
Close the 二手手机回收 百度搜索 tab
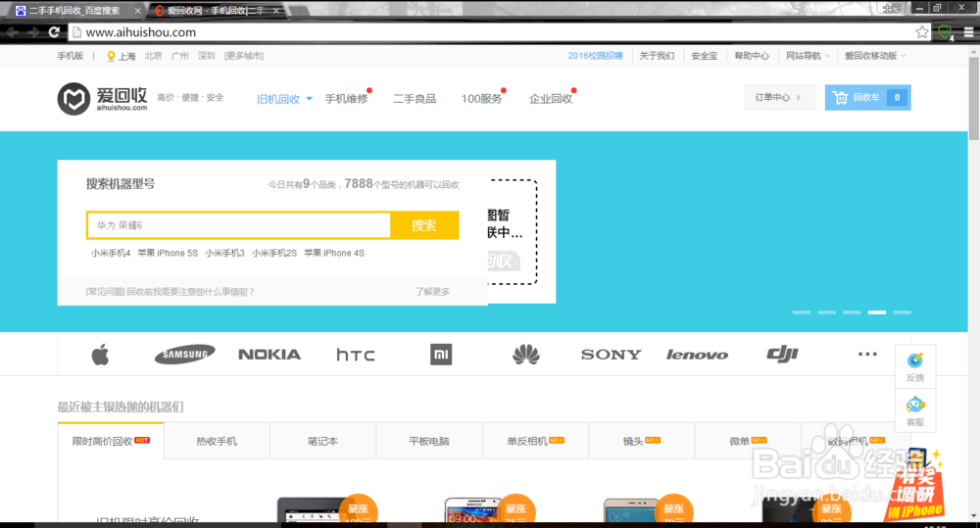[x=137, y=11]
